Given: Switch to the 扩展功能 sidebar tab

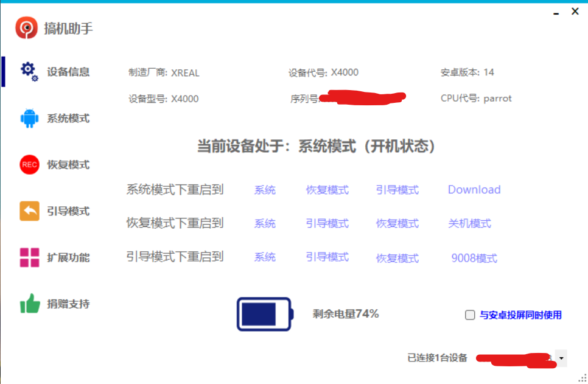Looking at the screenshot, I should (68, 257).
